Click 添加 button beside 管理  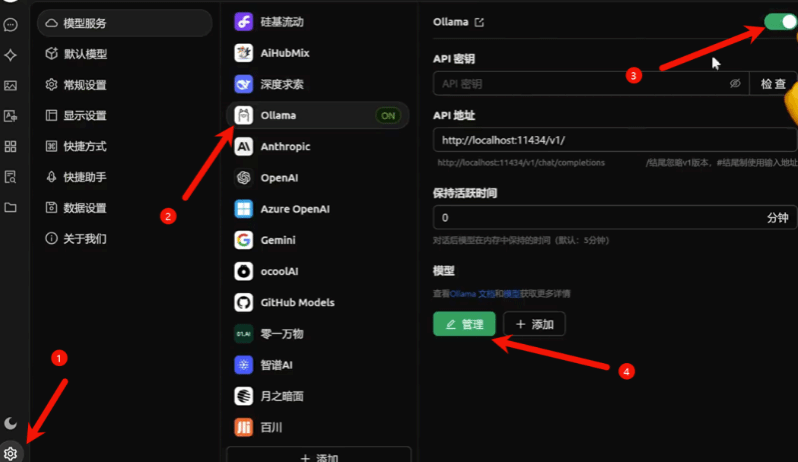click(x=534, y=324)
